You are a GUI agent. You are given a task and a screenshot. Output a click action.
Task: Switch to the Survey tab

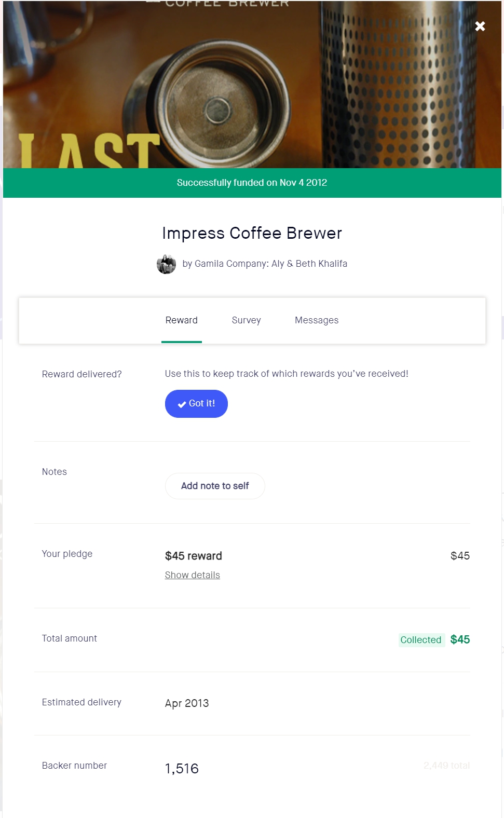tap(246, 320)
